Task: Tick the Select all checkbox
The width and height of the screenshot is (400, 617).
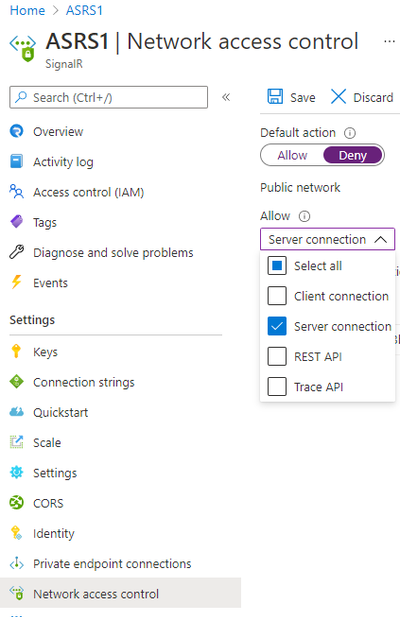Action: coord(277,266)
